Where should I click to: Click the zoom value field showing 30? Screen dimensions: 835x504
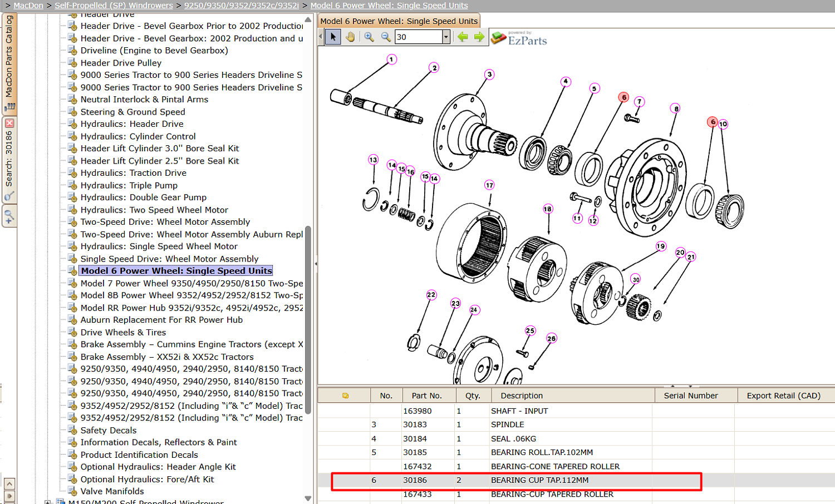pyautogui.click(x=418, y=37)
